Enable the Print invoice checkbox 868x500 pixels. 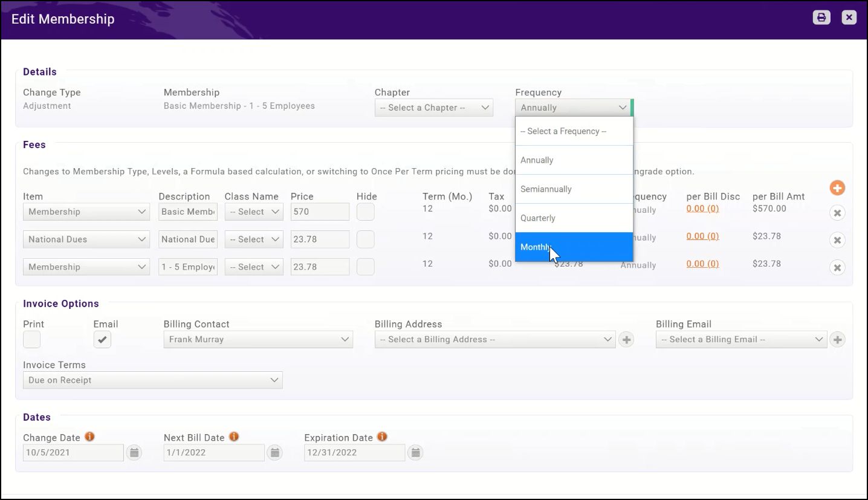[31, 339]
